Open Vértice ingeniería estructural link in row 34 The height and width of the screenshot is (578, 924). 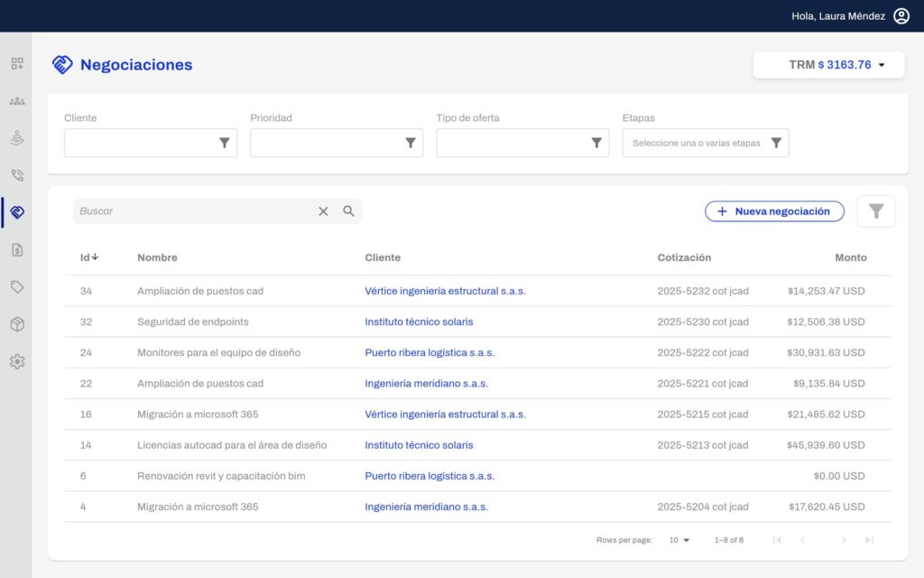[445, 291]
